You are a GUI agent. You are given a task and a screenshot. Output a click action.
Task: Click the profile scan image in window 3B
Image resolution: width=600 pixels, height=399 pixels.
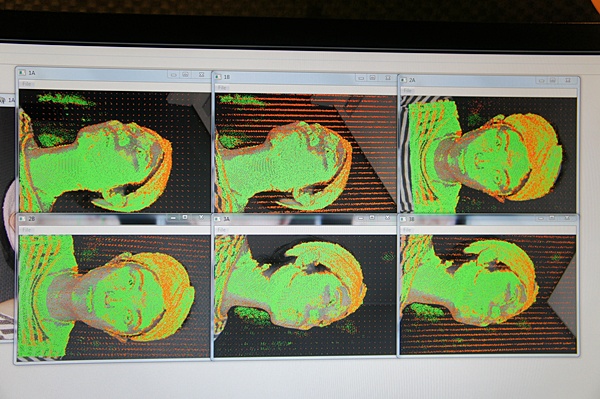(488, 295)
